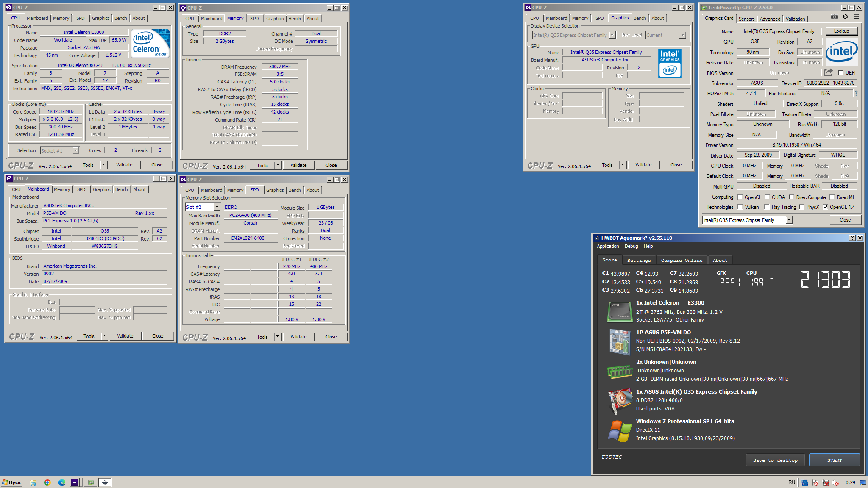The width and height of the screenshot is (868, 488).
Task: Click the Bus Interface question mark in GPU-Z
Action: click(x=856, y=93)
